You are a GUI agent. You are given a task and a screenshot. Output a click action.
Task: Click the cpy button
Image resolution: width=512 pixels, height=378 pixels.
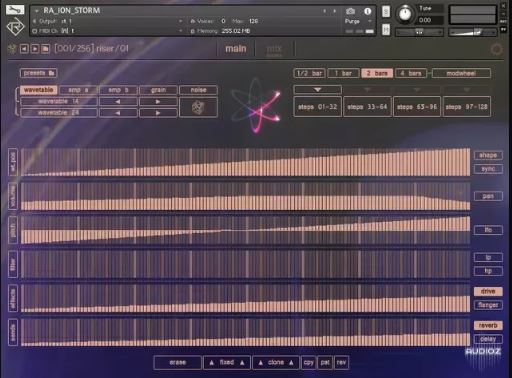click(x=309, y=363)
